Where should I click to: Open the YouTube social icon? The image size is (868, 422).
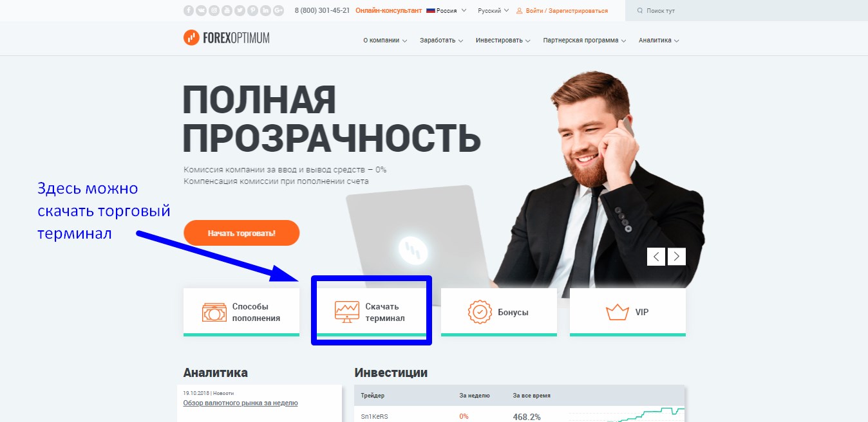click(x=227, y=10)
